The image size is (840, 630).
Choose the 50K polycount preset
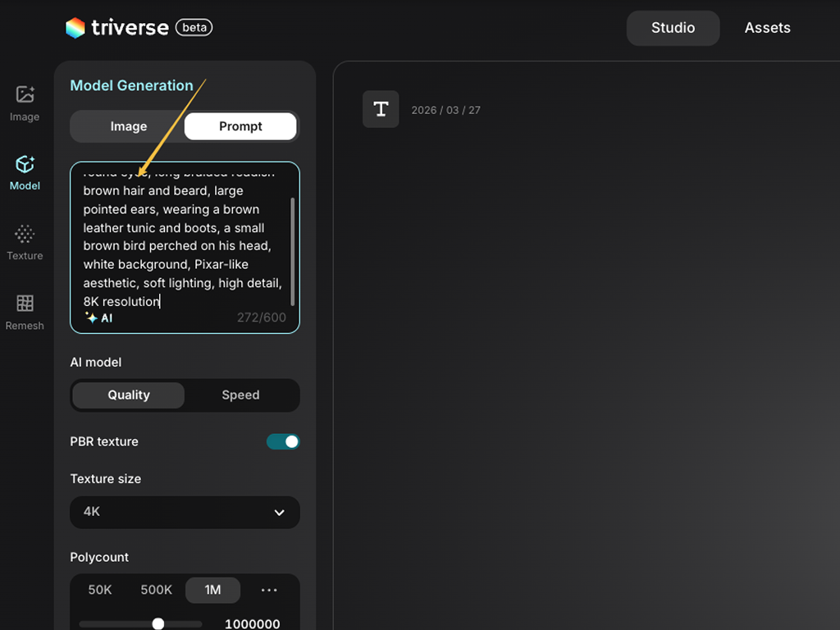pos(100,590)
